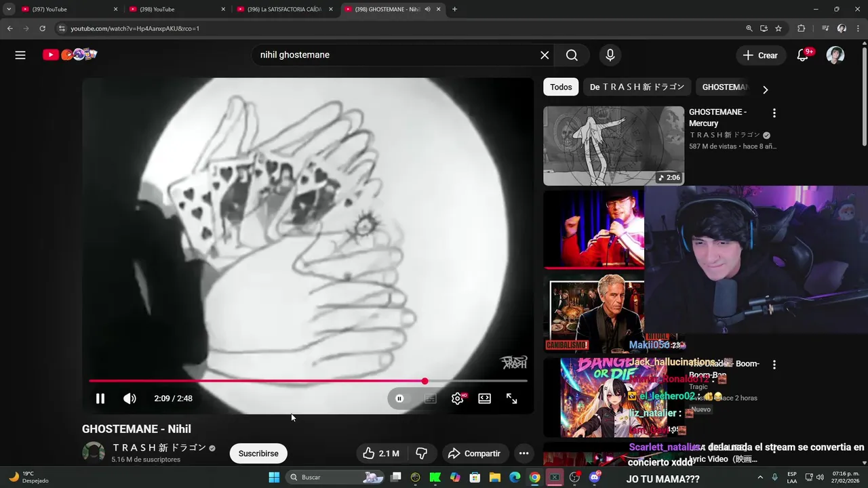Toggle subtitles button in player

pos(430,399)
